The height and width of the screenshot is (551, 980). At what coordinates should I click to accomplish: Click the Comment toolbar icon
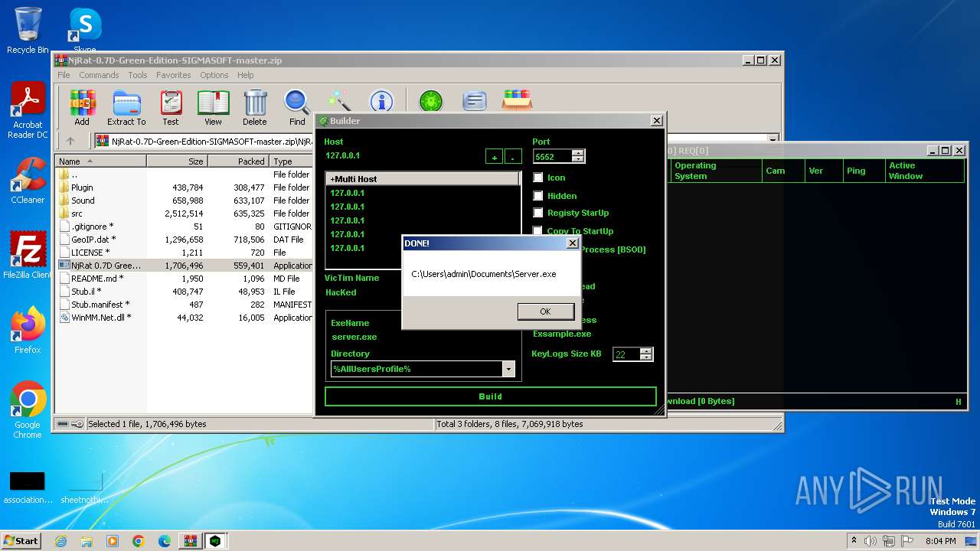pyautogui.click(x=475, y=101)
